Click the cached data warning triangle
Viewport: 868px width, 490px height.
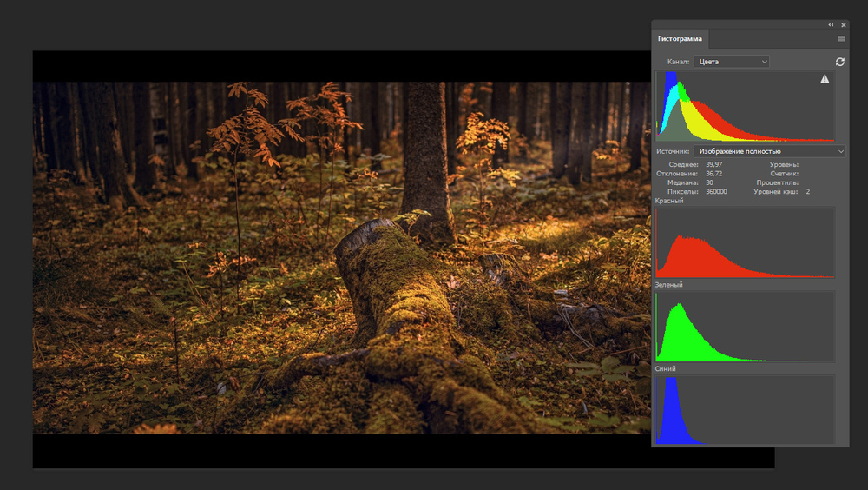(x=825, y=79)
